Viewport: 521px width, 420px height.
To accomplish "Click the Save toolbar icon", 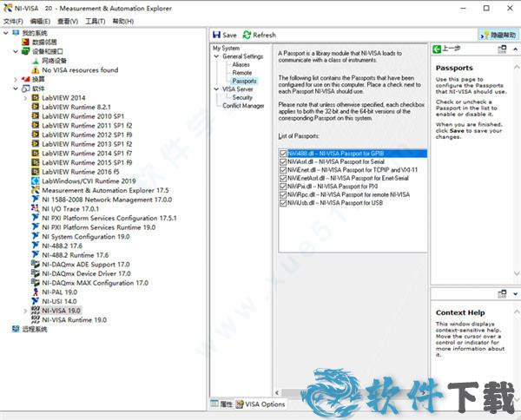I will (217, 36).
